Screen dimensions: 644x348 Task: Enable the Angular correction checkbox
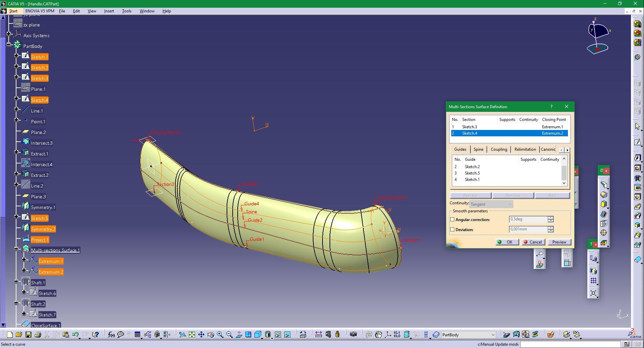click(x=452, y=220)
